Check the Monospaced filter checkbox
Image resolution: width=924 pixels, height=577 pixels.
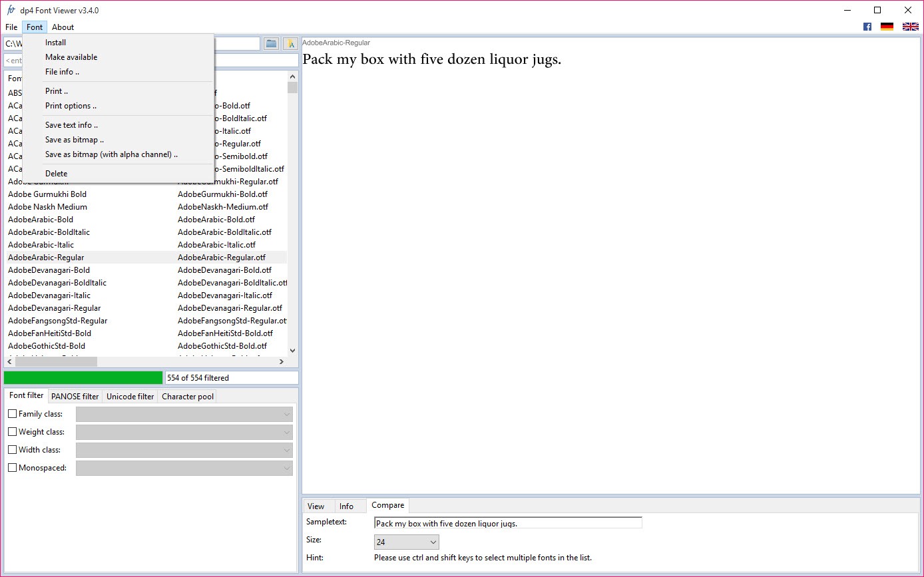tap(13, 468)
